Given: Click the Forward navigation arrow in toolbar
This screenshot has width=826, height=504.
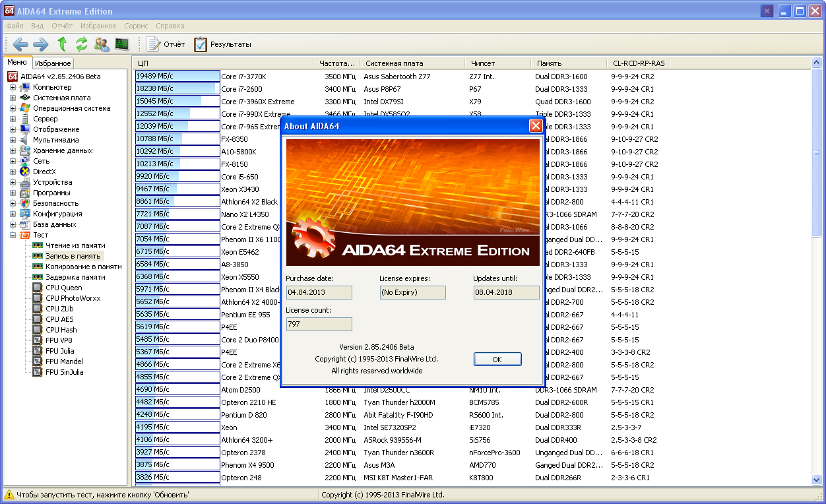Looking at the screenshot, I should [x=41, y=44].
